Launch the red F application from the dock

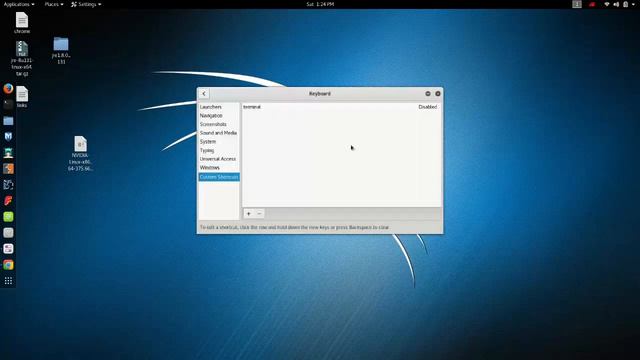tap(8, 200)
